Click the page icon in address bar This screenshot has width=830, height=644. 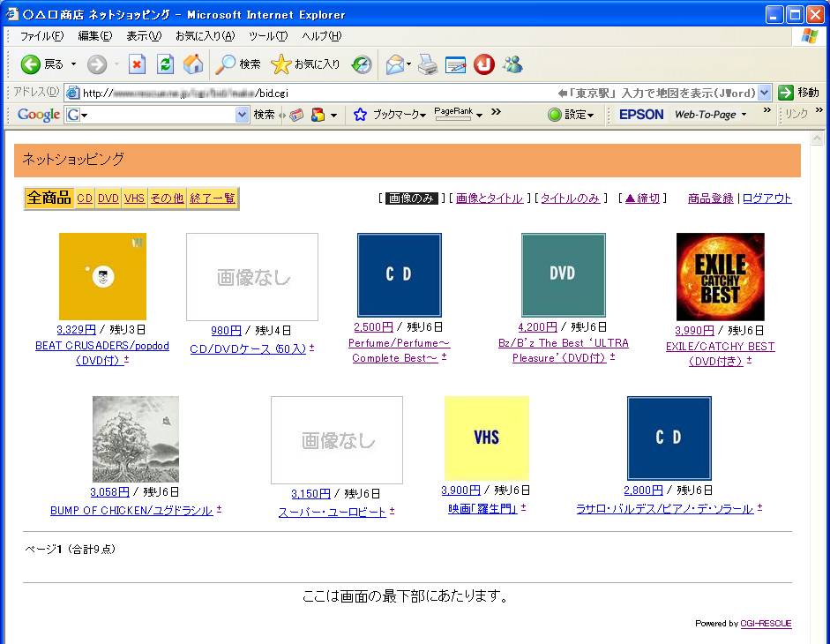73,93
